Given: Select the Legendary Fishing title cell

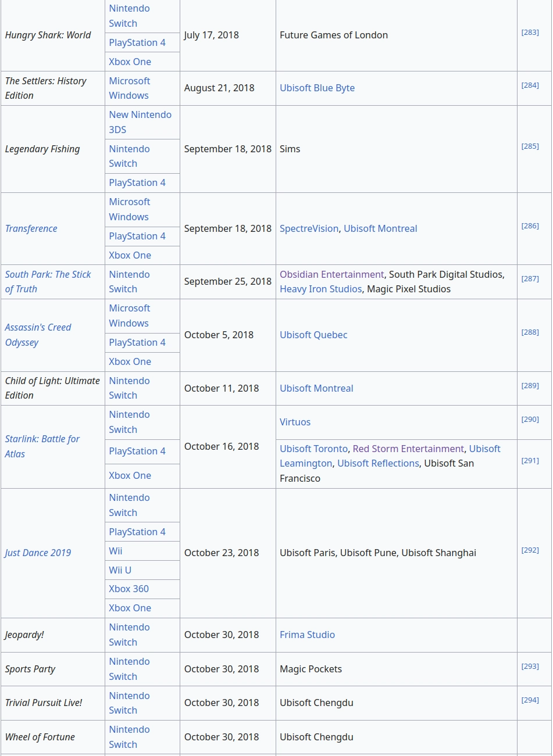Looking at the screenshot, I should [x=53, y=149].
